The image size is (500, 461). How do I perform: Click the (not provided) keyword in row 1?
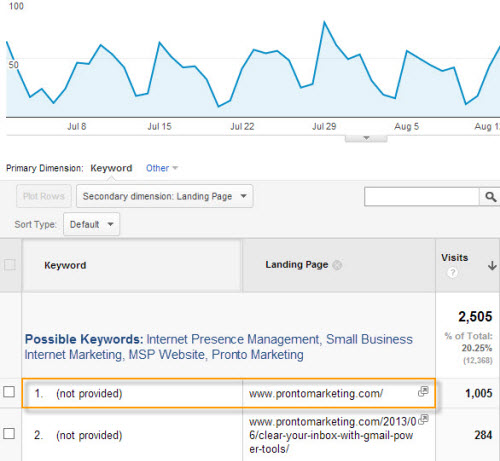89,393
